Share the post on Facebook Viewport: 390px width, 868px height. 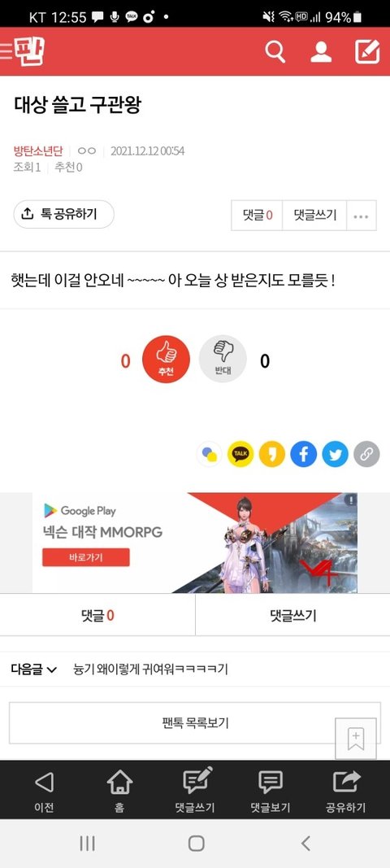304,455
